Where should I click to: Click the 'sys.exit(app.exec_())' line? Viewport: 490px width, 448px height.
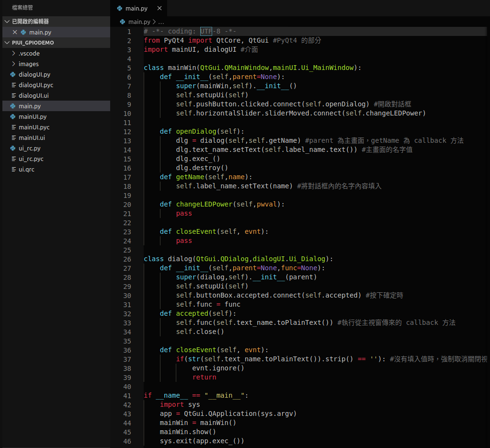pyautogui.click(x=202, y=441)
